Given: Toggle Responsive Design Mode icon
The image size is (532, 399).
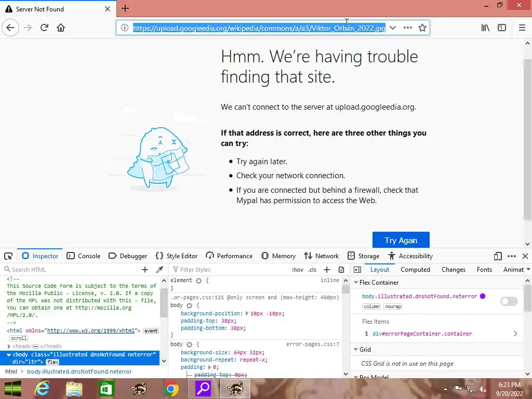Looking at the screenshot, I should pyautogui.click(x=497, y=256).
